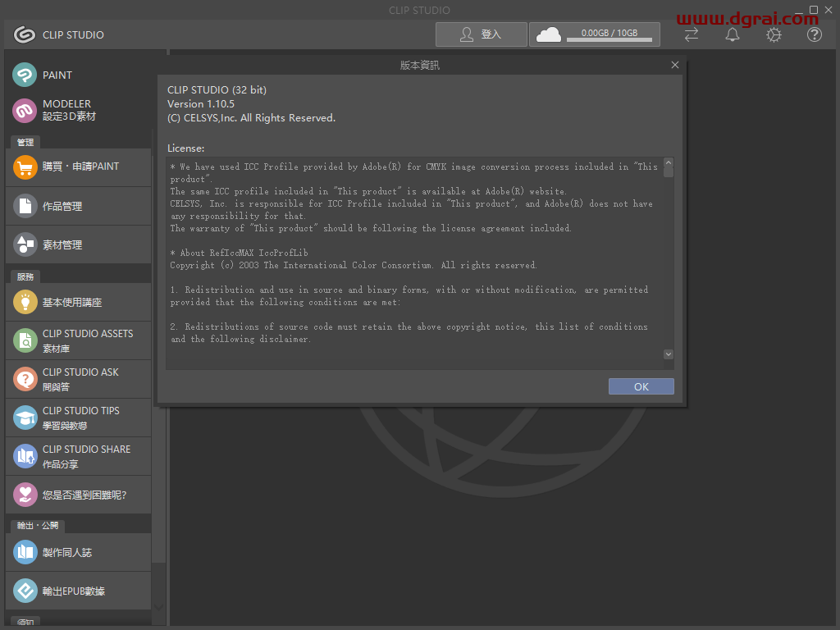The height and width of the screenshot is (630, 840).
Task: Select the 購買・申請PAINT label
Action: [x=81, y=167]
